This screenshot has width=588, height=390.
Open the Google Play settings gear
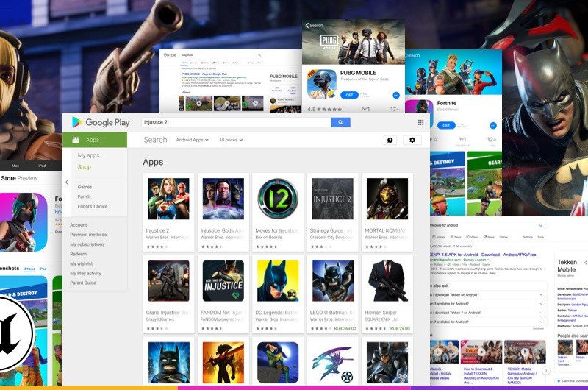(x=412, y=140)
